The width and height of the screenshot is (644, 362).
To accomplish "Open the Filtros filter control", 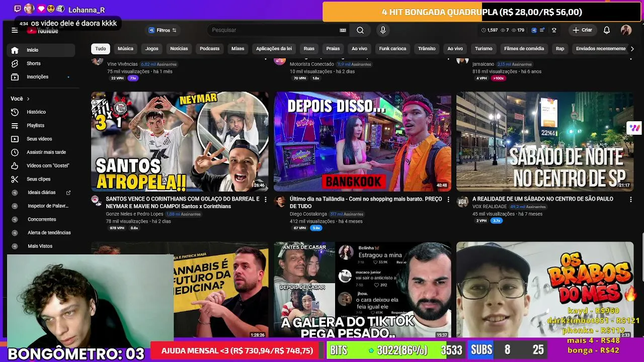I will coord(163,30).
